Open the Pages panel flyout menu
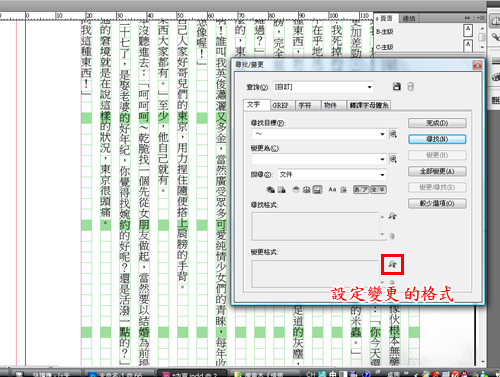The image size is (500, 377). point(480,18)
